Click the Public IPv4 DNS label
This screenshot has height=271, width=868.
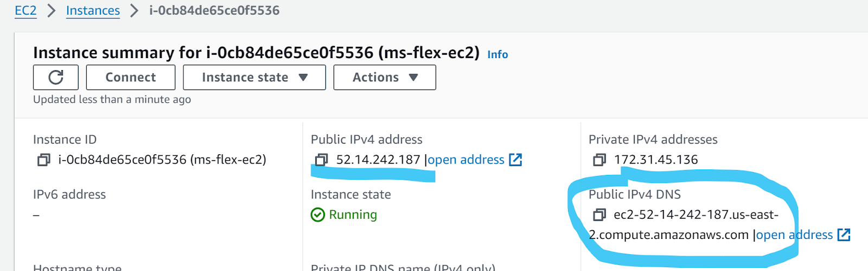[635, 194]
